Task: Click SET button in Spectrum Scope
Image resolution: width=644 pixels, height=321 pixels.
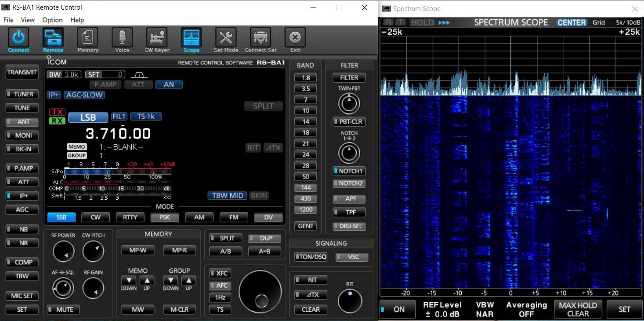Action: [624, 310]
